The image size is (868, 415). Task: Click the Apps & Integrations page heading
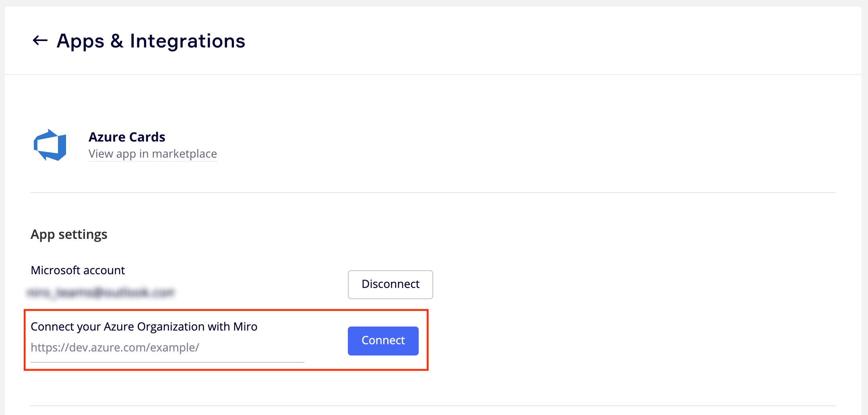click(x=151, y=41)
